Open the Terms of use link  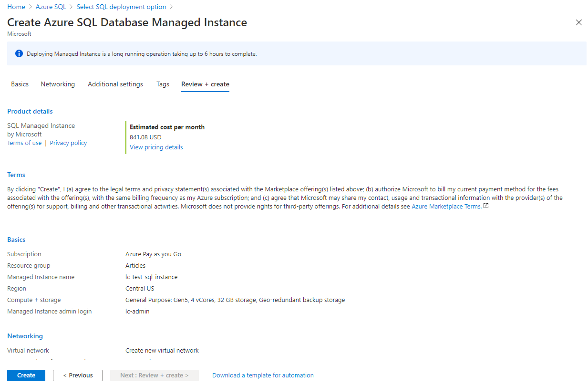coord(24,143)
